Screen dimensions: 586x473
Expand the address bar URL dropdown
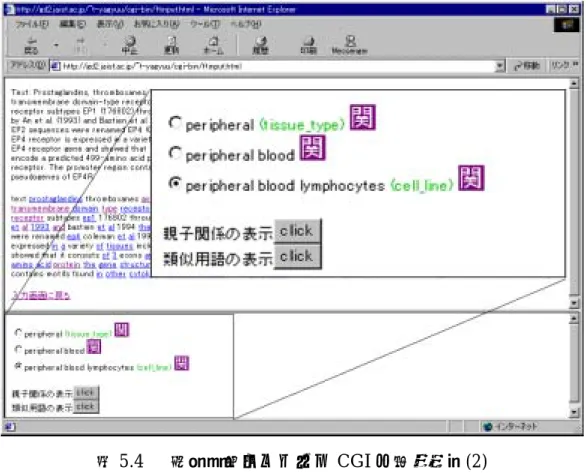500,67
